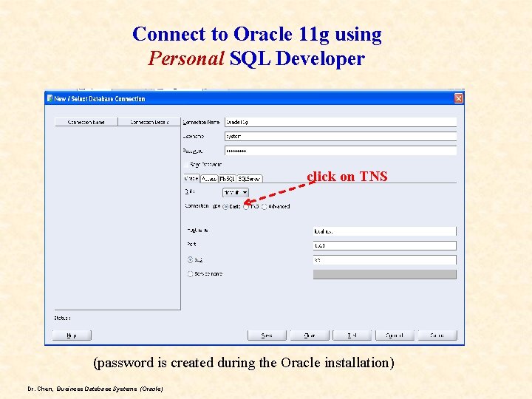
Task: Click the Connection Name column header
Action: (86, 122)
